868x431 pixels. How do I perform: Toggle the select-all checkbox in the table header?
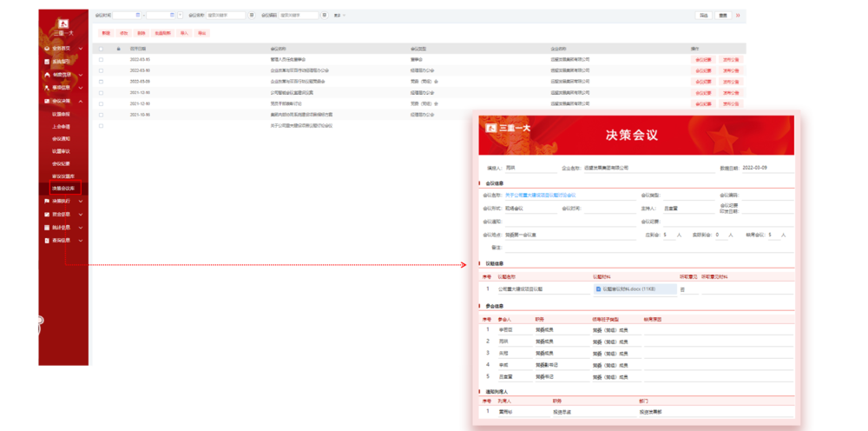[x=102, y=48]
